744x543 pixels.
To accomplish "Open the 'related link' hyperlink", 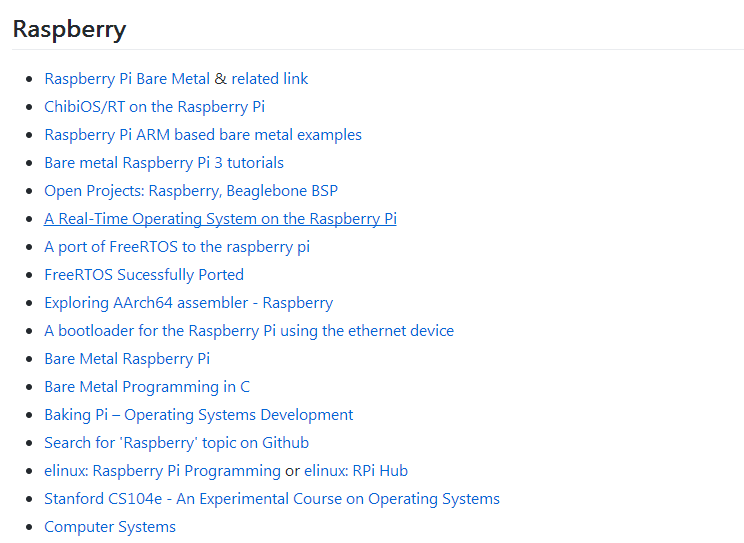I will (270, 79).
